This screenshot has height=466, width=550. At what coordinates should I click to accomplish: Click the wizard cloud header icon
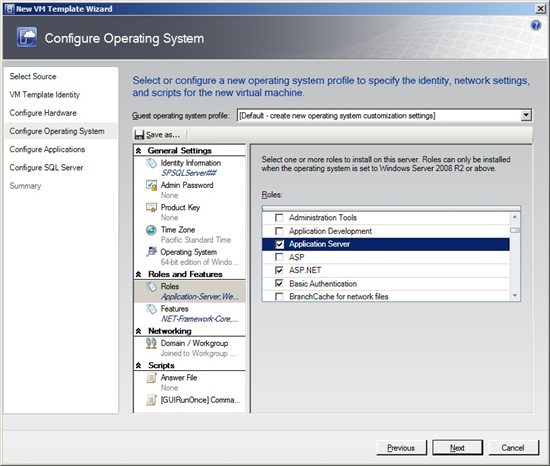(x=27, y=37)
